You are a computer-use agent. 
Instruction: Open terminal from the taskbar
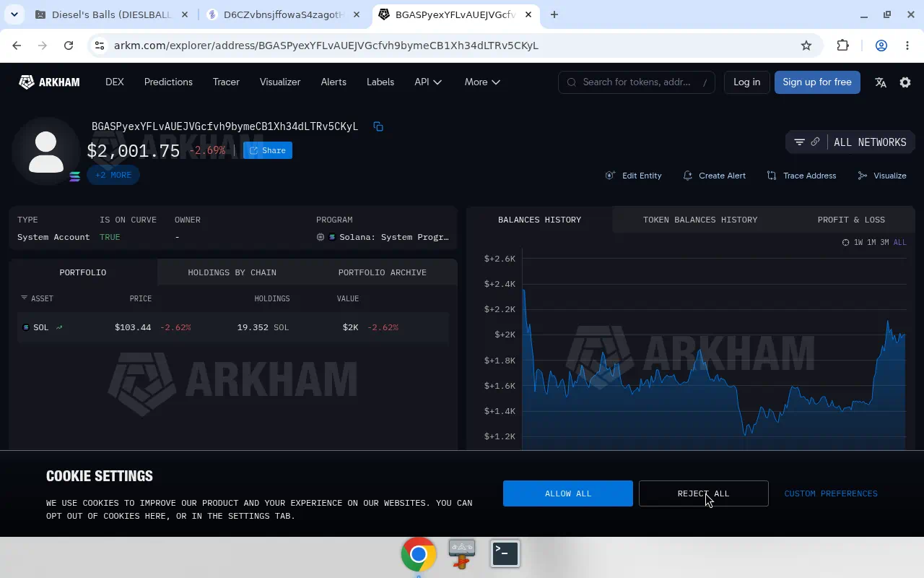[505, 553]
